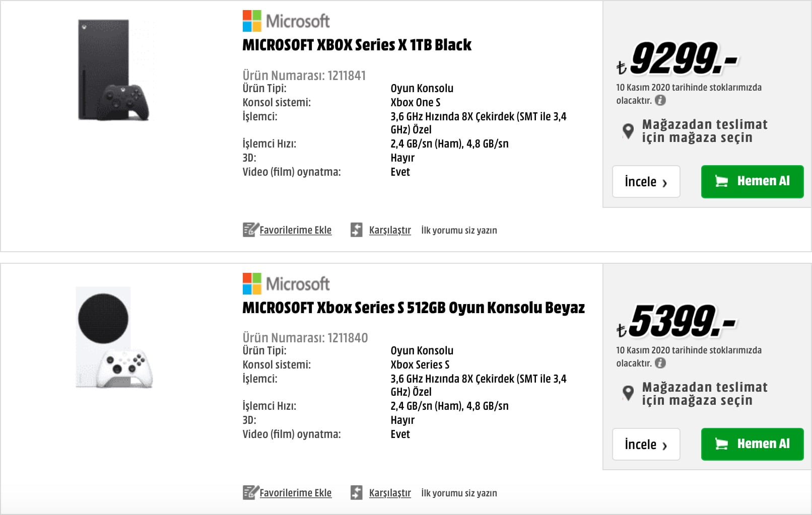Open İncele for the Xbox Series X
This screenshot has width=812, height=515.
point(646,182)
